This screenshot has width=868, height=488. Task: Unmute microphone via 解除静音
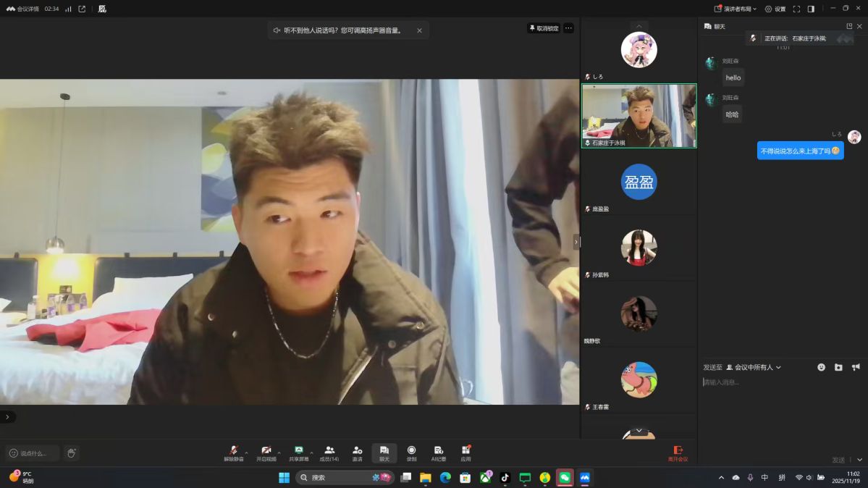click(233, 453)
